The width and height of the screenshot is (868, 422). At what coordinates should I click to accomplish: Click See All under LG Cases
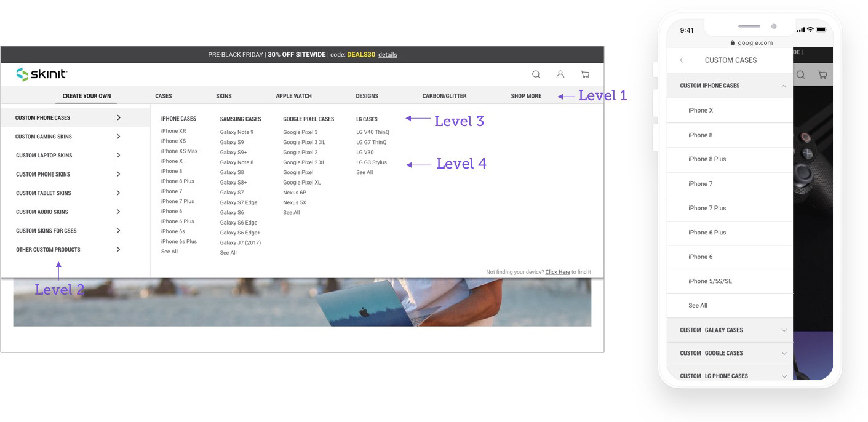(x=365, y=173)
